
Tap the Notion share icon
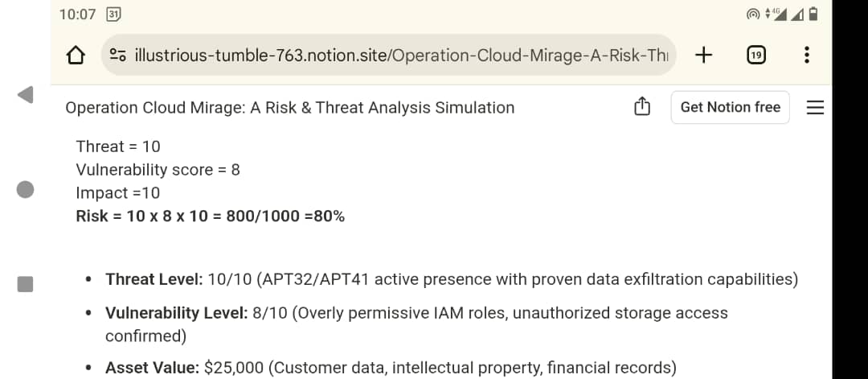click(641, 106)
